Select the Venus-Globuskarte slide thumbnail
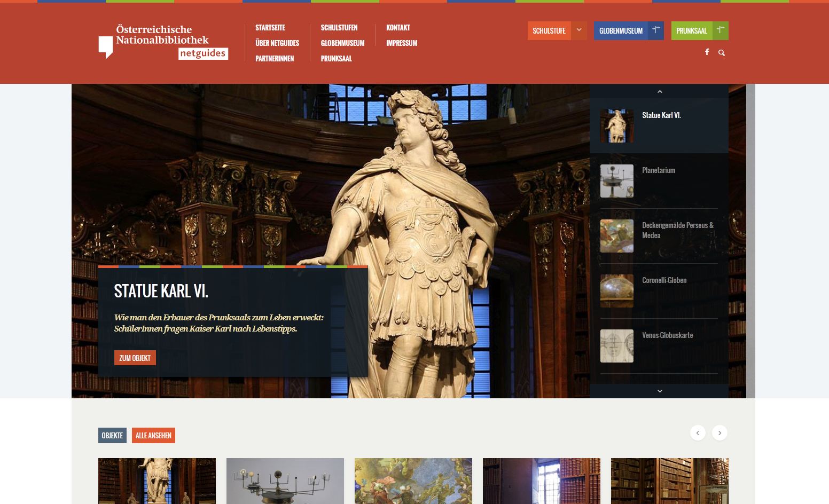The image size is (829, 504). [x=617, y=346]
